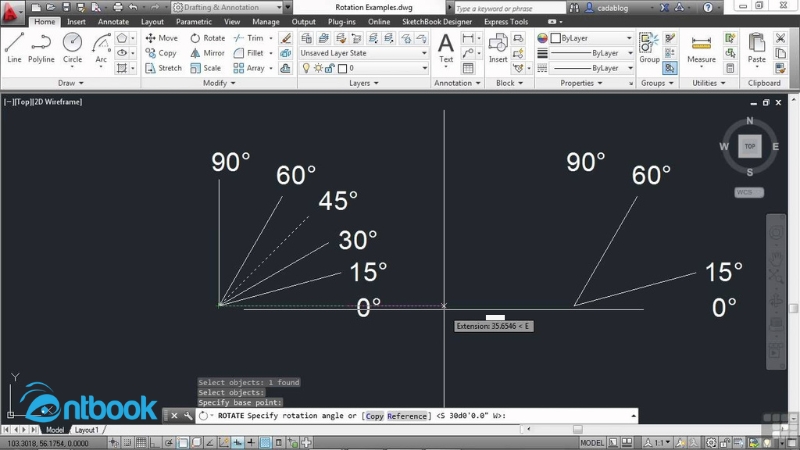Open the Drafting & Annotation workspace dropdown
Screen dimensions: 800x450
(228, 7)
